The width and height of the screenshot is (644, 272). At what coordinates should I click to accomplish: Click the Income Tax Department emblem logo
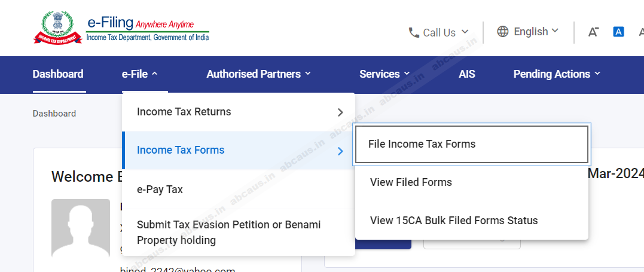pos(58,28)
